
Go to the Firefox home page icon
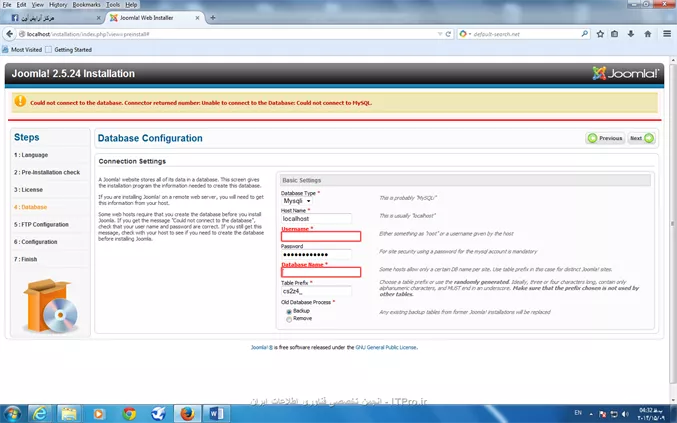648,34
